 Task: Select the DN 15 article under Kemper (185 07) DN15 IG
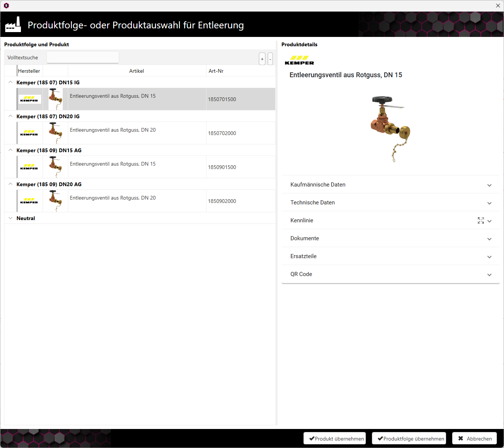[x=113, y=96]
